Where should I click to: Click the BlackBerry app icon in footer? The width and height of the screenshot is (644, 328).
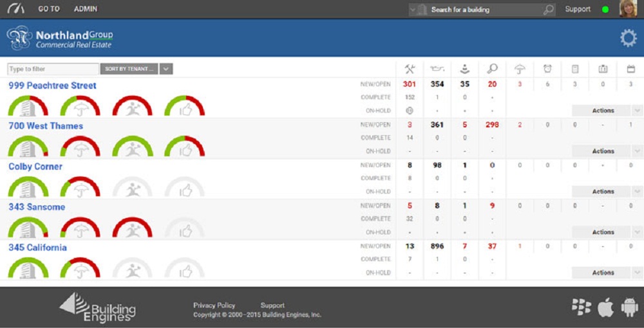pos(581,307)
